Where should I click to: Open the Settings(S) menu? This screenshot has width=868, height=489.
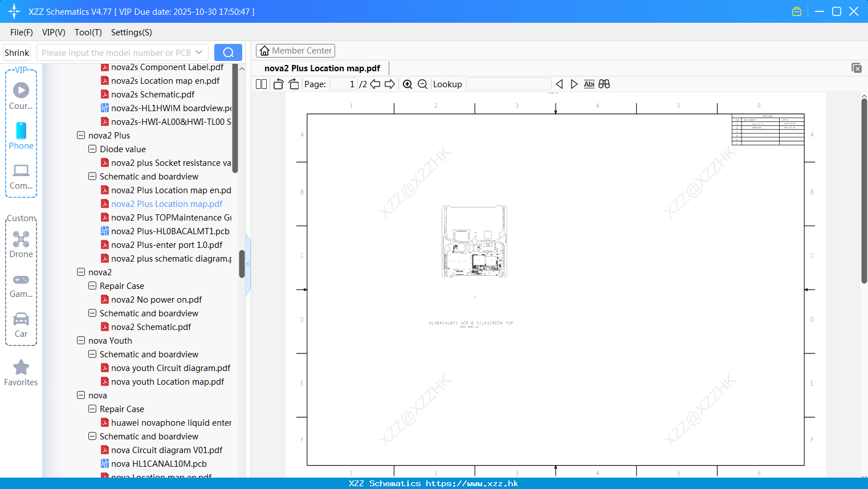[132, 32]
